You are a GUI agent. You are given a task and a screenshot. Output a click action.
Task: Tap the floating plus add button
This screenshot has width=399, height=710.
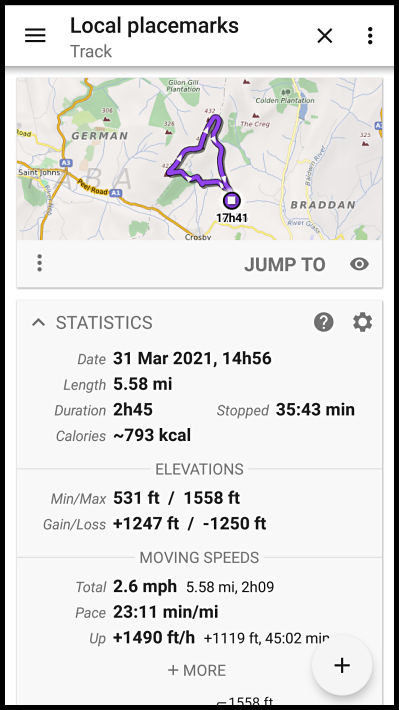tap(342, 665)
